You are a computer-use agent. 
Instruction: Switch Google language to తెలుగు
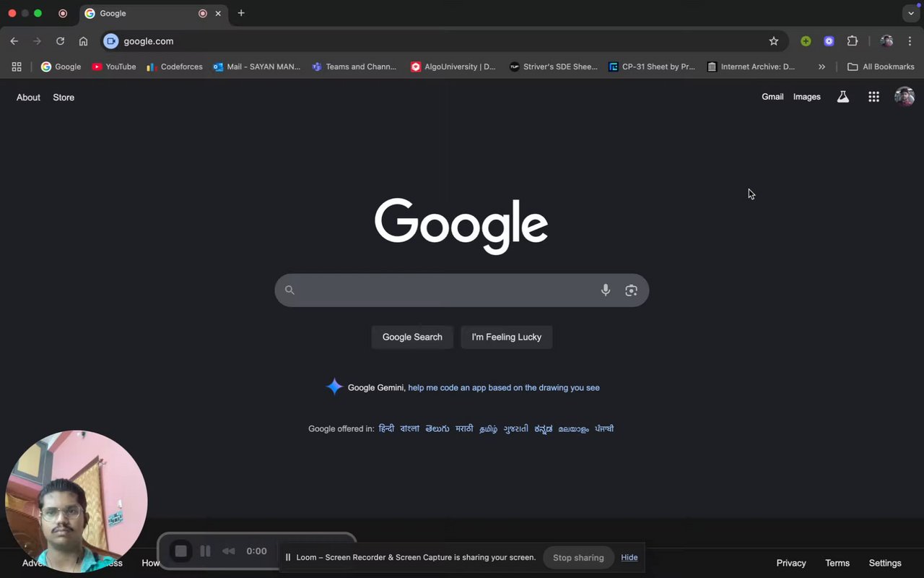(437, 428)
